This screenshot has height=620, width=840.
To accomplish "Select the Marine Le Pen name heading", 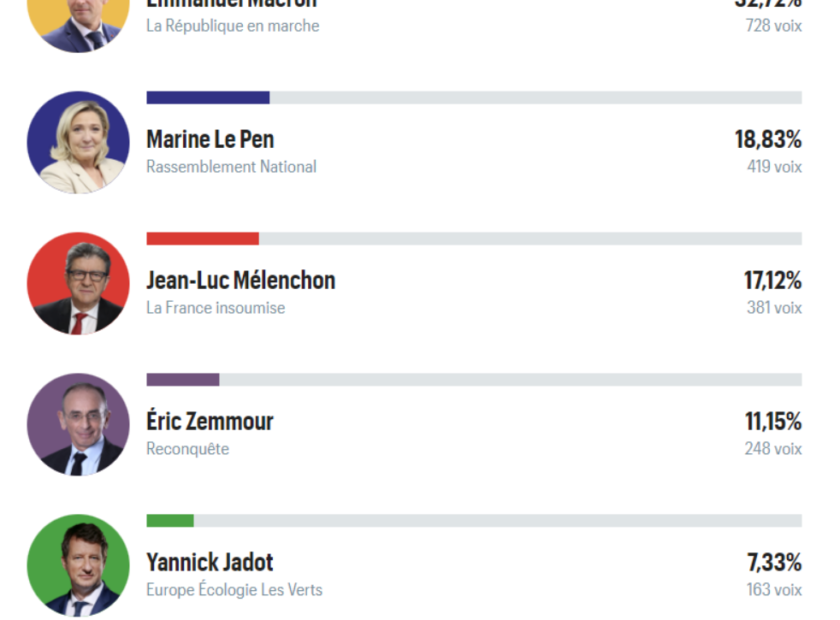I will [x=210, y=139].
